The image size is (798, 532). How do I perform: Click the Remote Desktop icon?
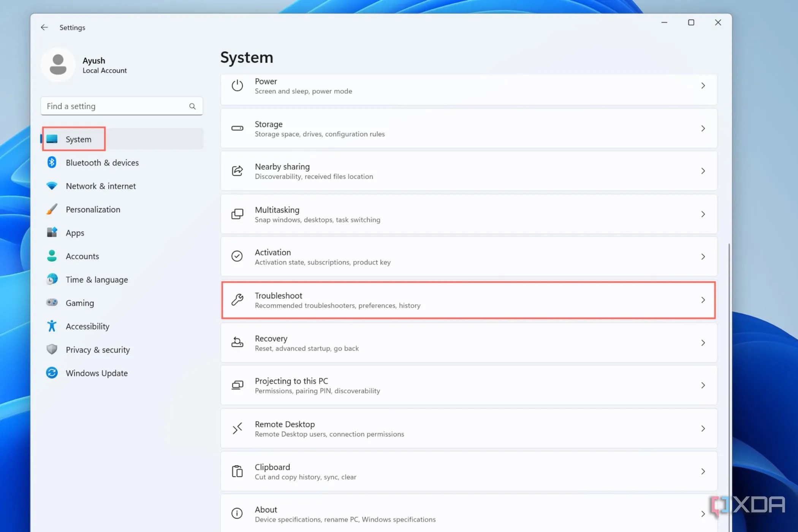pos(237,429)
